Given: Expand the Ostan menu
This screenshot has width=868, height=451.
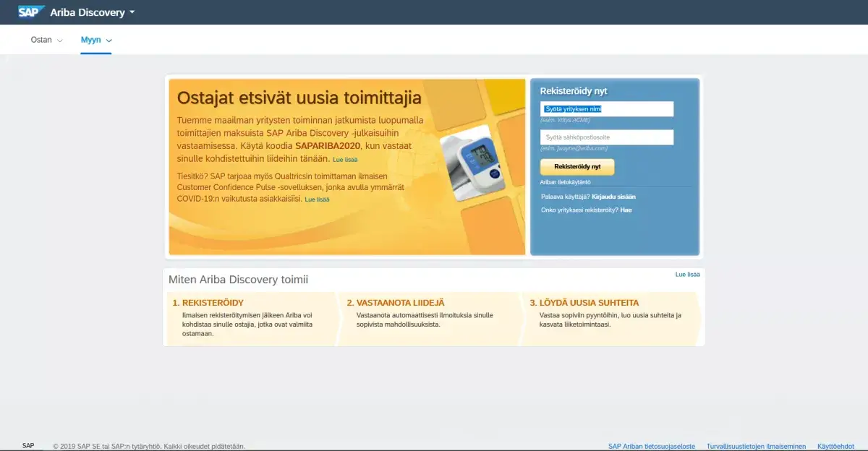Looking at the screenshot, I should [x=47, y=40].
